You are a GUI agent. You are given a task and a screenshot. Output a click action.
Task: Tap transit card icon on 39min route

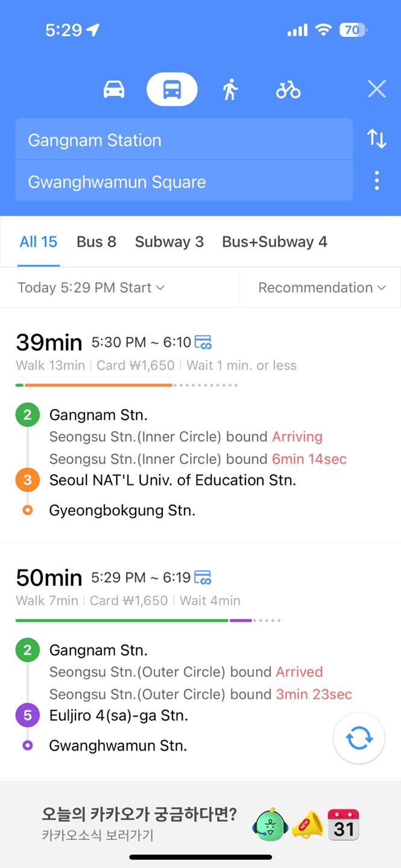coord(203,342)
